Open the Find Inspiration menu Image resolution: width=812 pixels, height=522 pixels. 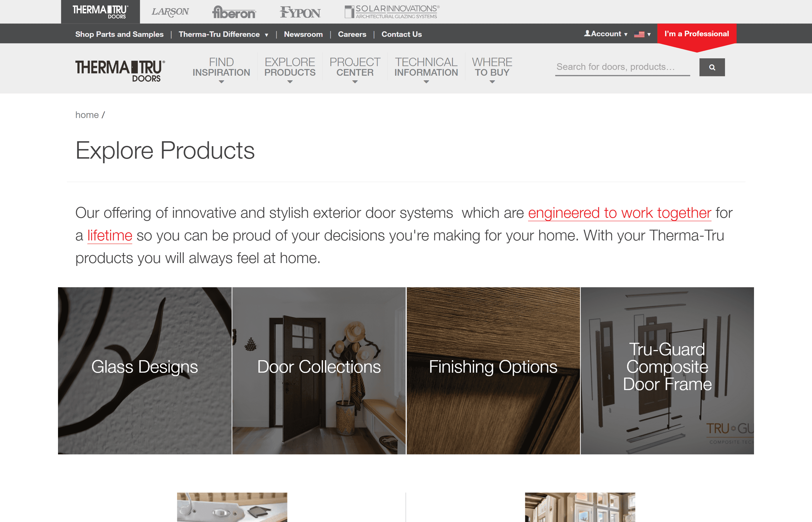221,68
